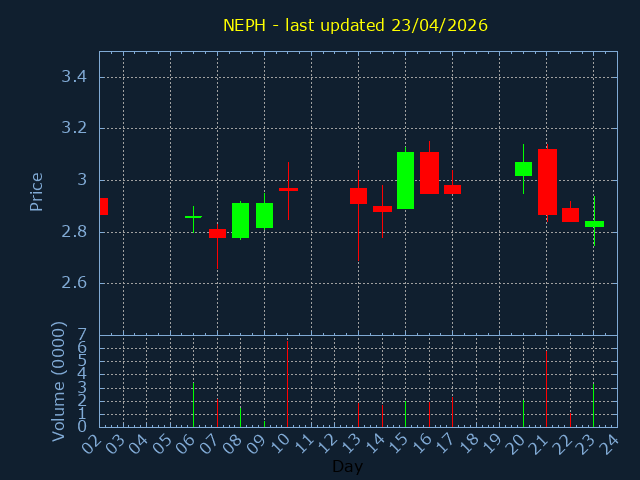Image resolution: width=640 pixels, height=480 pixels.
Task: Click the 3.4 price axis label
Action: 72,77
